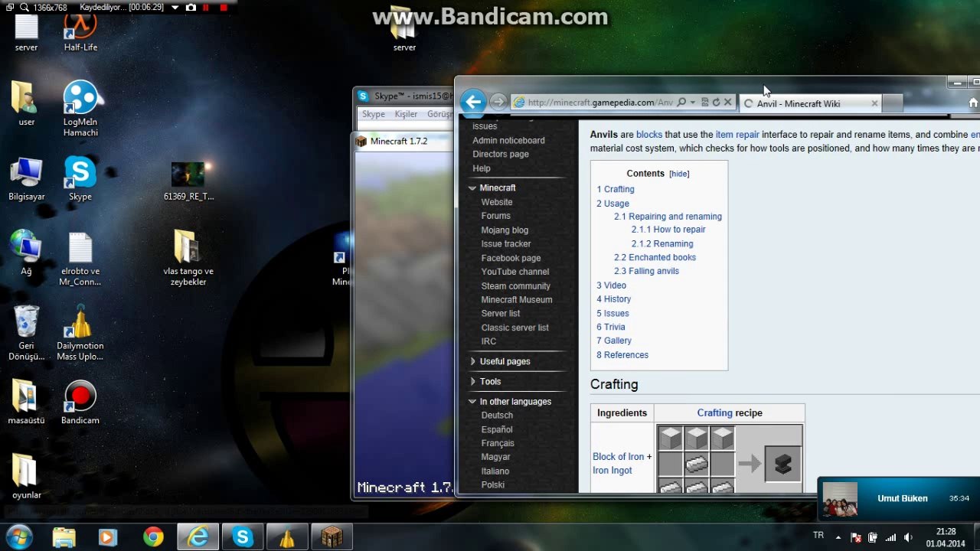Expand the Tools sidebar section

tap(472, 381)
